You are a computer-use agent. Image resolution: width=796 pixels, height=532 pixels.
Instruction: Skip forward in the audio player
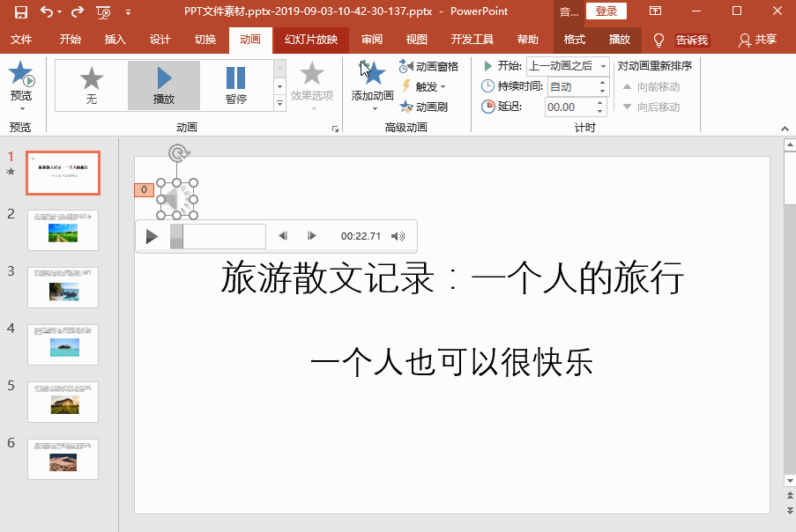pos(311,236)
